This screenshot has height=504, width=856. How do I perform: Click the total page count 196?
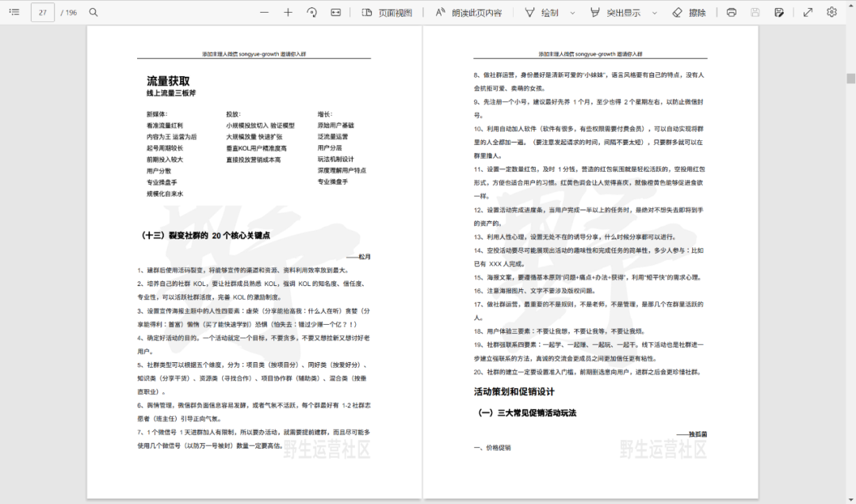[x=71, y=13]
